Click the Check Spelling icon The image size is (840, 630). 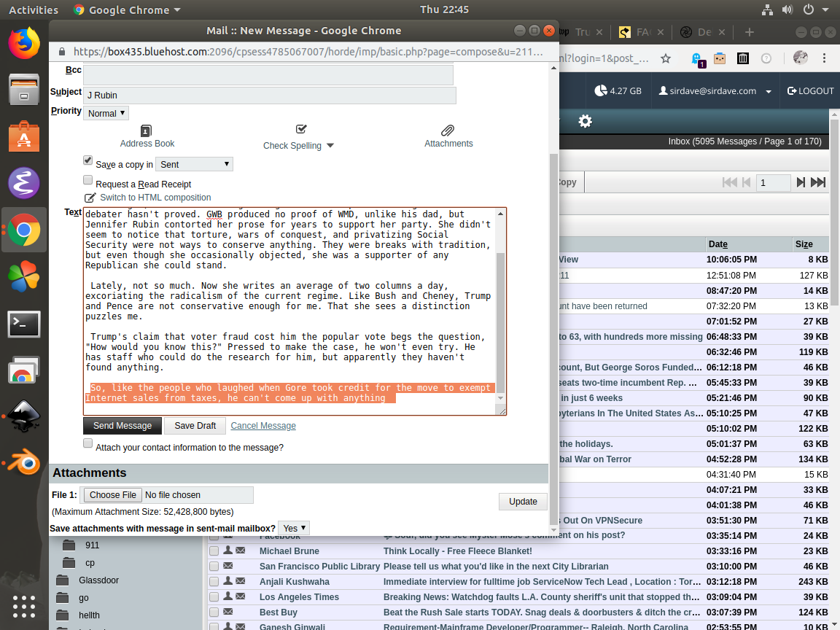click(301, 129)
